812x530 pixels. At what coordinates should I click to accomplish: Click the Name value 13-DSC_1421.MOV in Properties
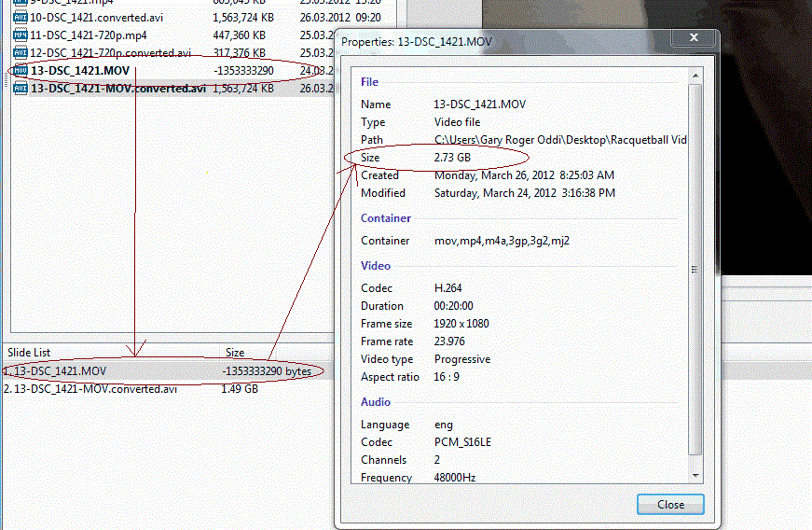(479, 105)
